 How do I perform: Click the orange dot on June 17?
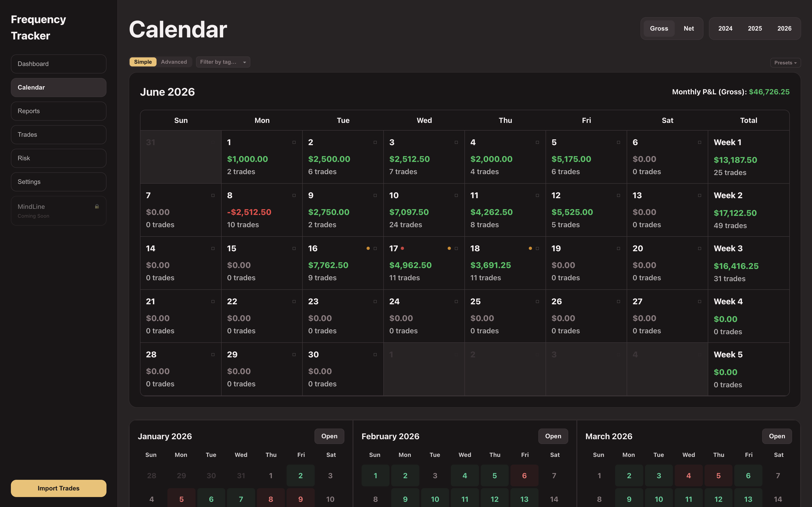[x=449, y=249]
